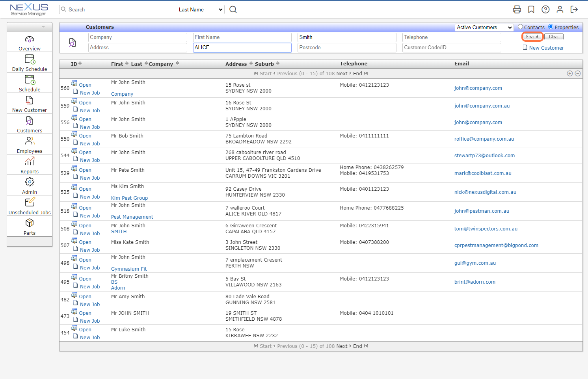
Task: Select the Reports sidebar icon
Action: tap(29, 164)
